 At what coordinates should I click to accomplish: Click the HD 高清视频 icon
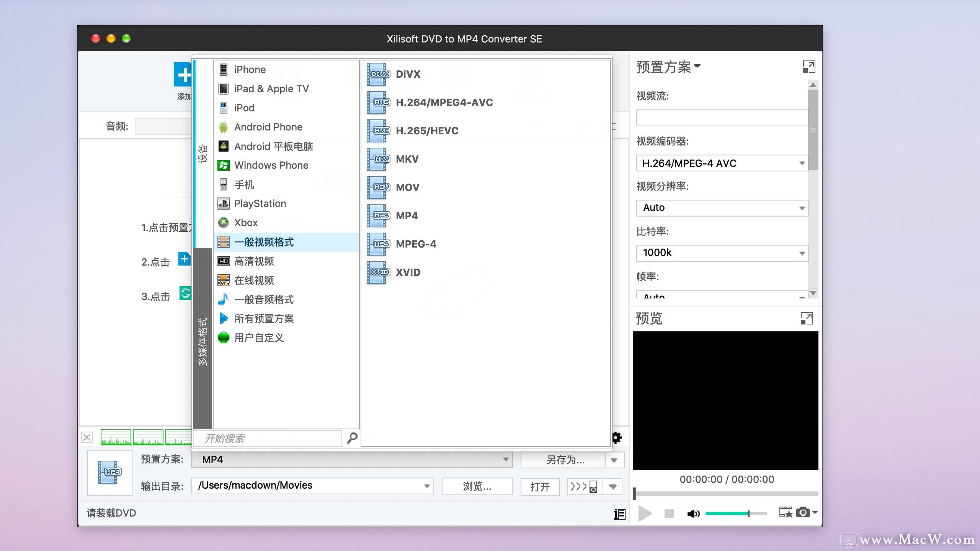tap(224, 261)
